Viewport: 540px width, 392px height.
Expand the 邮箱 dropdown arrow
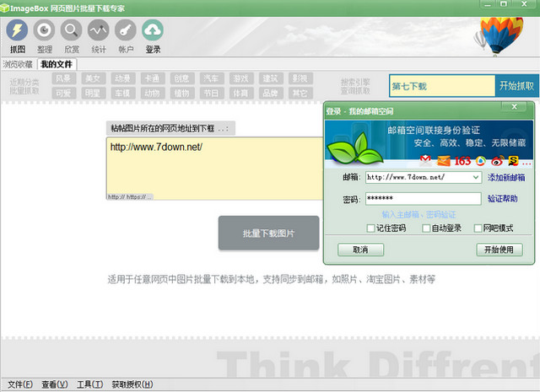pos(476,178)
